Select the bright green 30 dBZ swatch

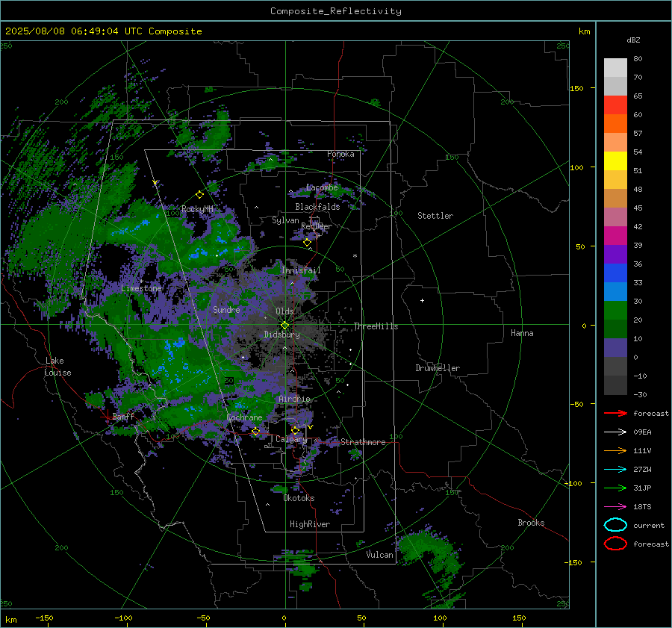pos(615,311)
